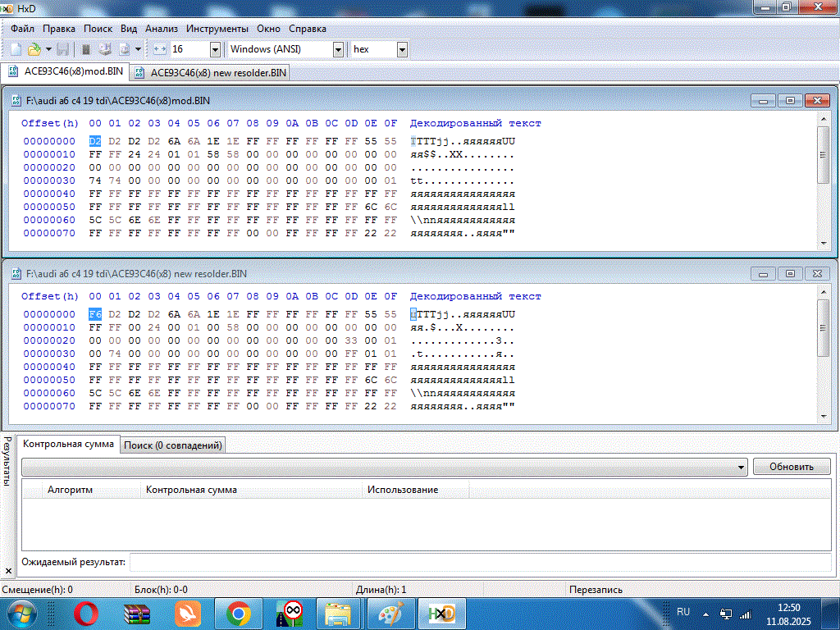Click the Декодированный текст header in mod.BIN window
The width and height of the screenshot is (840, 630).
tap(475, 123)
